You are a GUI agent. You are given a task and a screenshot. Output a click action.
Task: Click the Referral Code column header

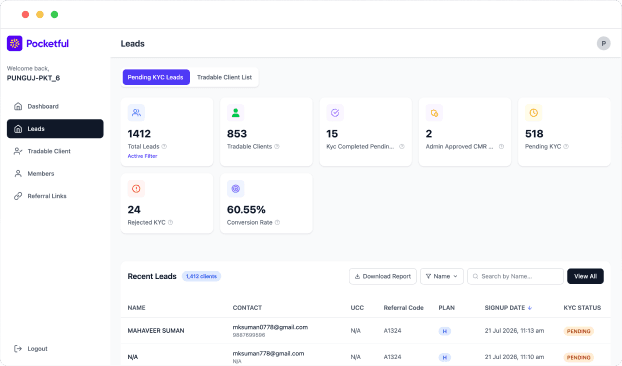tap(403, 308)
